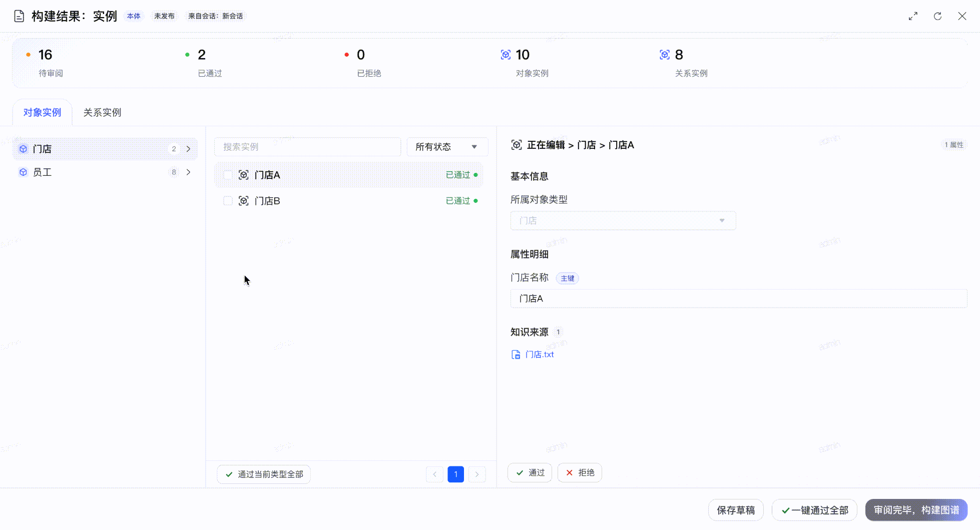This screenshot has width=980, height=530.
Task: Click the 正在编辑 breadcrumb icon
Action: [517, 145]
